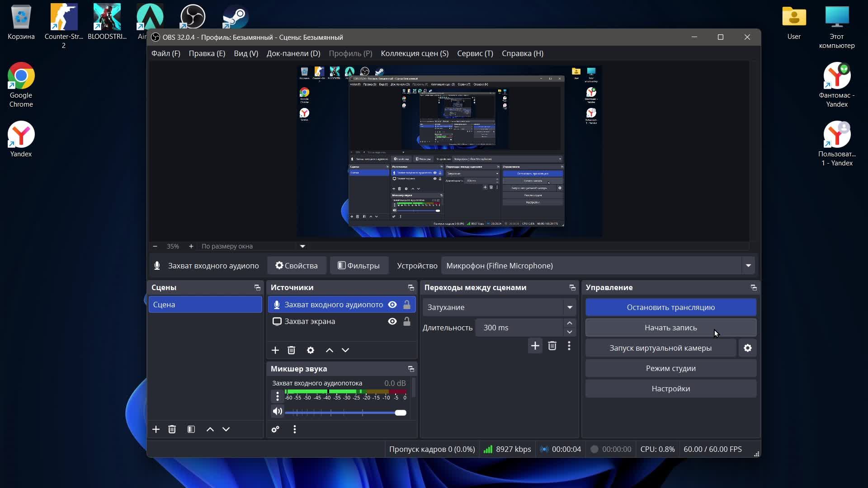Viewport: 868px width, 488px height.
Task: Add a new scene transition with plus
Action: click(535, 346)
